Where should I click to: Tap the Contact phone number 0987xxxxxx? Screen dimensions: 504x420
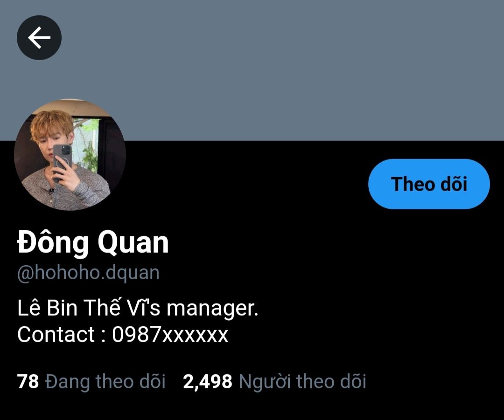coord(170,334)
